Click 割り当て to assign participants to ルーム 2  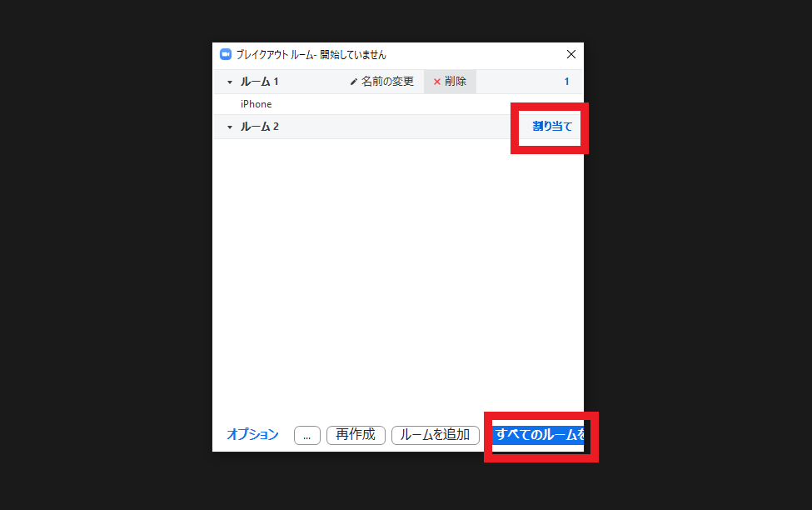coord(552,127)
